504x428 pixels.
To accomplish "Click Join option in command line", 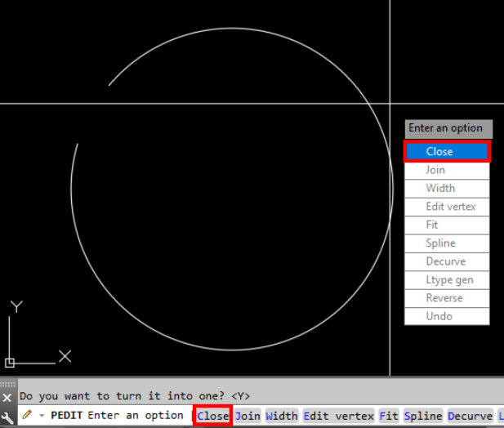I will pyautogui.click(x=248, y=416).
